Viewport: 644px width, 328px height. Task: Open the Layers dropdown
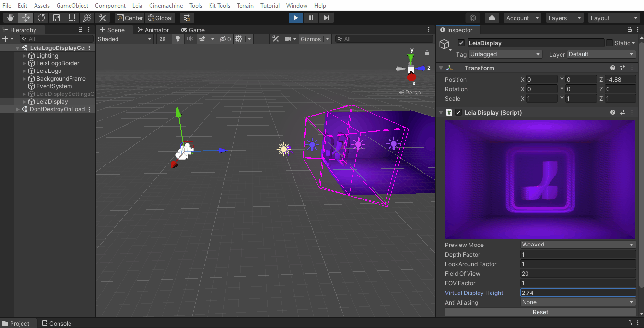click(565, 18)
